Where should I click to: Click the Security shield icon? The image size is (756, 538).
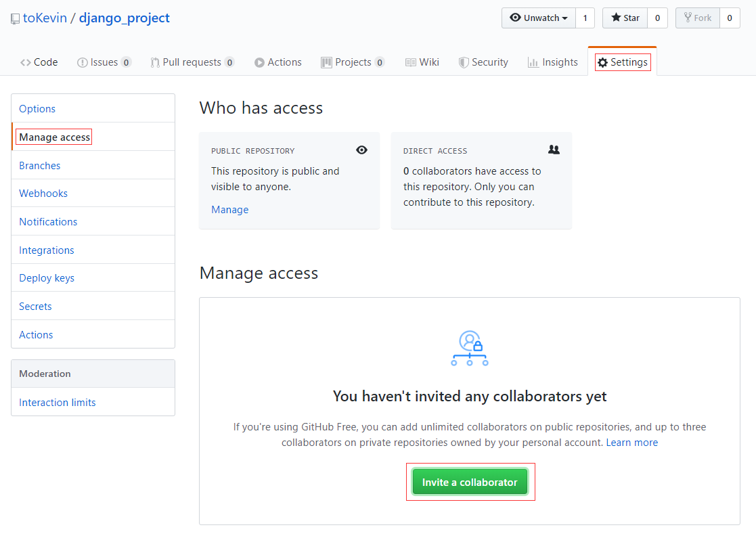click(464, 62)
